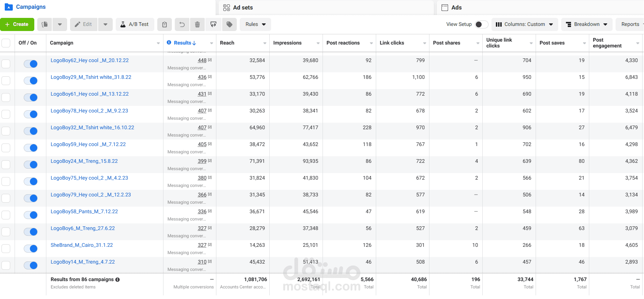Viewport: 644px width, 299px height.
Task: Click the duplicate campaign icon
Action: click(45, 24)
